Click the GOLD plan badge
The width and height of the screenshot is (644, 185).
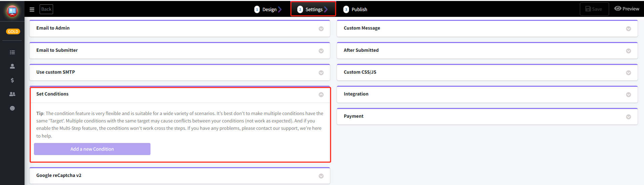point(13,32)
